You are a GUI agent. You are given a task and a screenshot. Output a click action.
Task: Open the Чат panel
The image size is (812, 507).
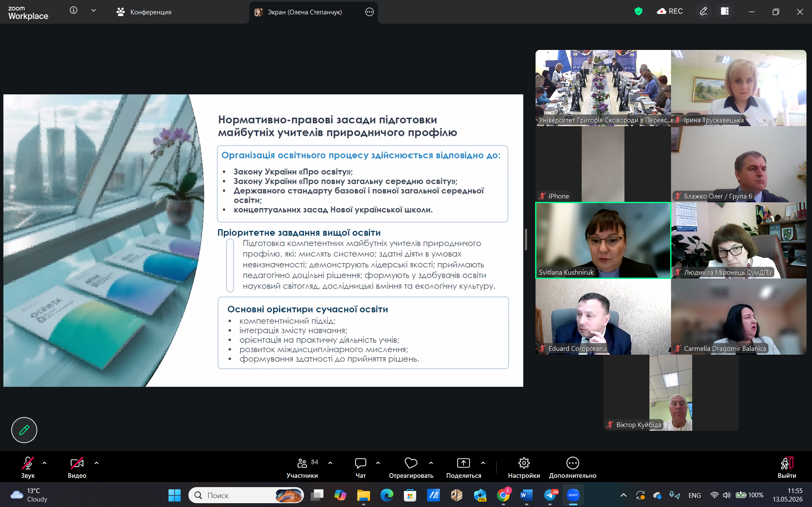click(361, 468)
